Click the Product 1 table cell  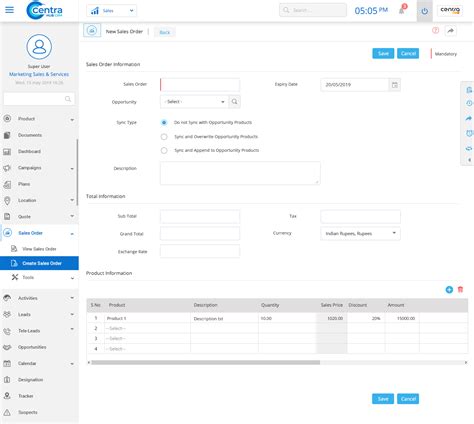147,318
